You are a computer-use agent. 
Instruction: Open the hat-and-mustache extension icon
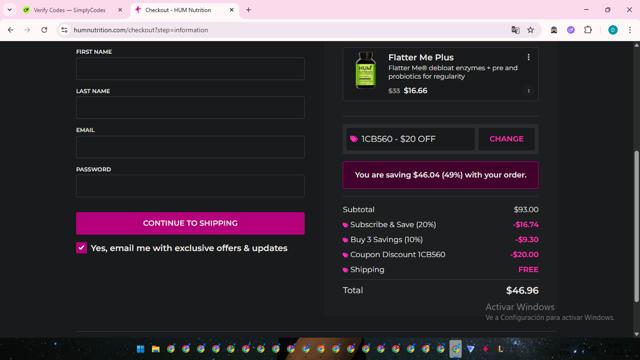(x=554, y=30)
